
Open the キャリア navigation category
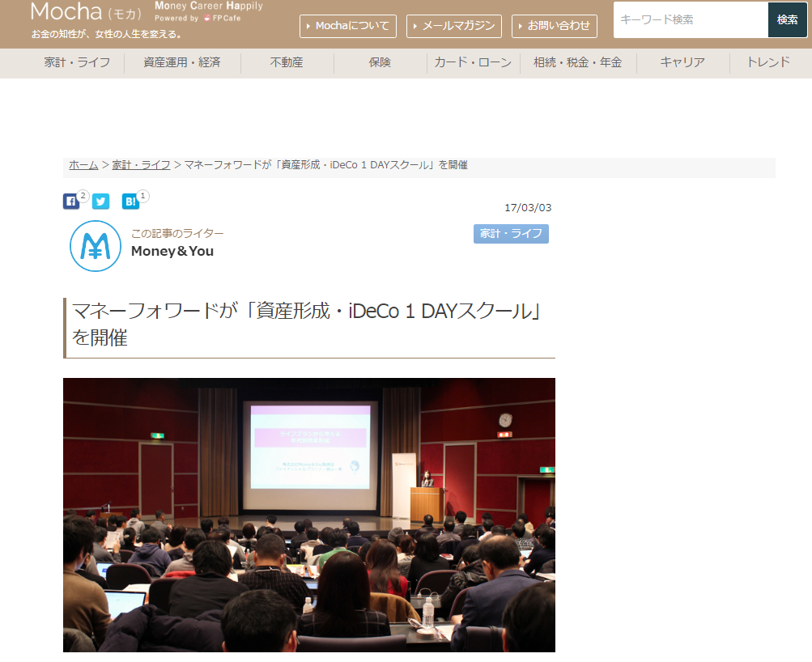(682, 62)
